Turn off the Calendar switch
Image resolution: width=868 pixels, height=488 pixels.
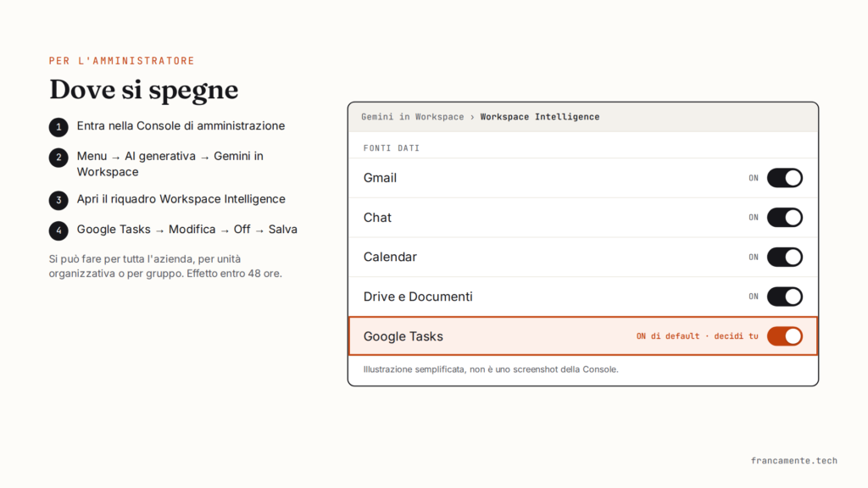[x=784, y=258]
